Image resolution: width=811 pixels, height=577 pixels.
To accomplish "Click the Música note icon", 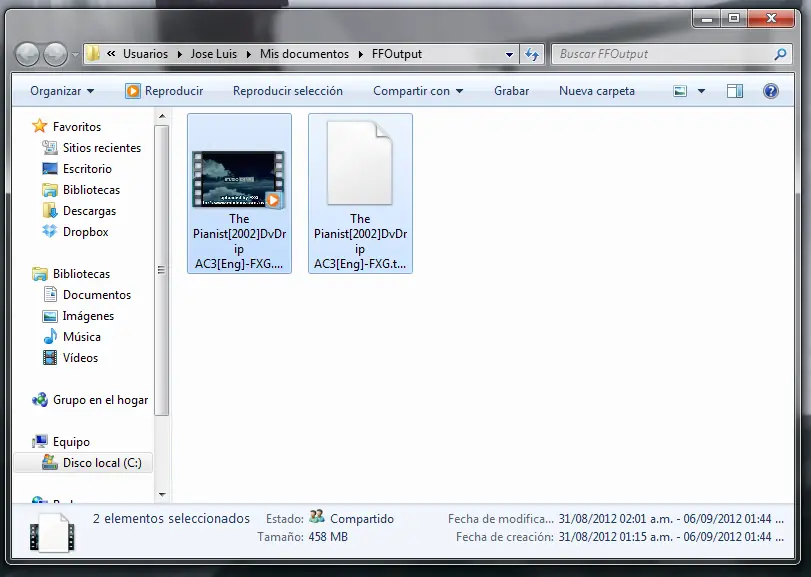I will point(50,337).
